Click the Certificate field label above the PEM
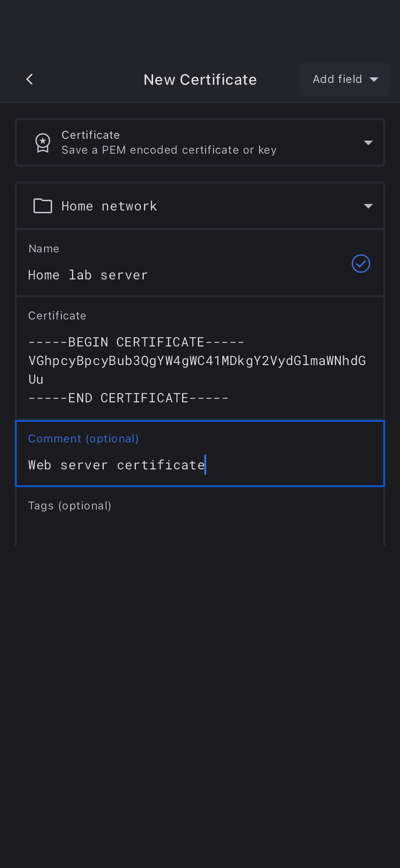Image resolution: width=400 pixels, height=868 pixels. point(57,316)
